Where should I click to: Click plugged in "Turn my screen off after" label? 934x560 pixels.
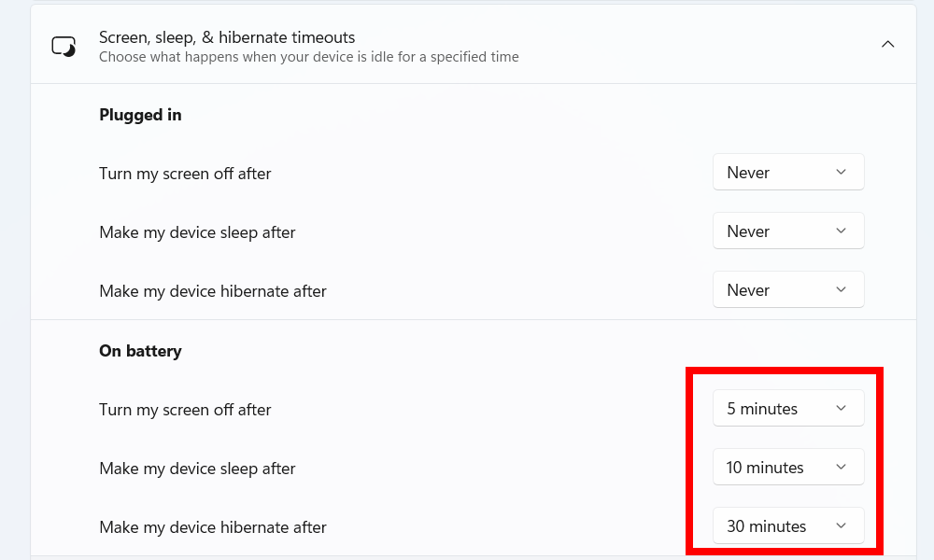click(185, 174)
